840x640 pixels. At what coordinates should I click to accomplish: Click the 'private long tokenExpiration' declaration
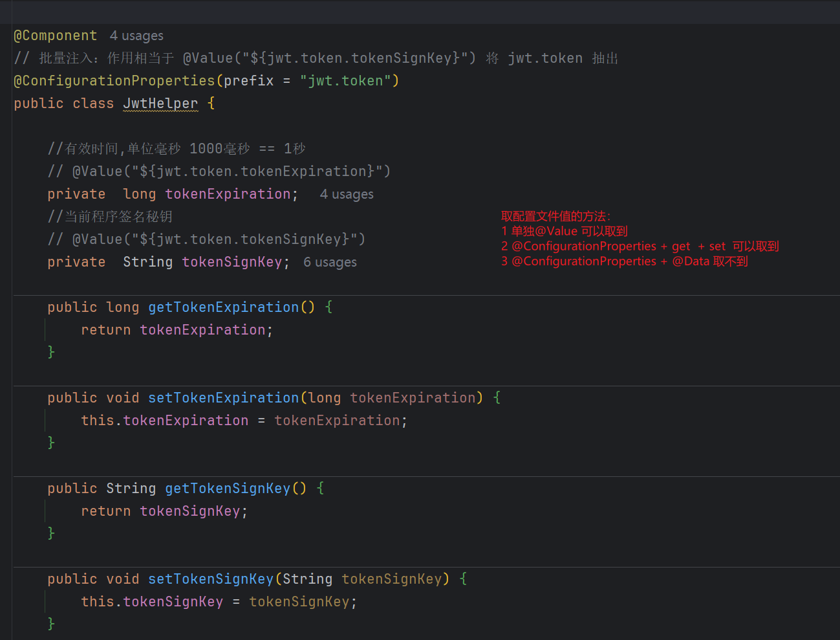tap(173, 194)
